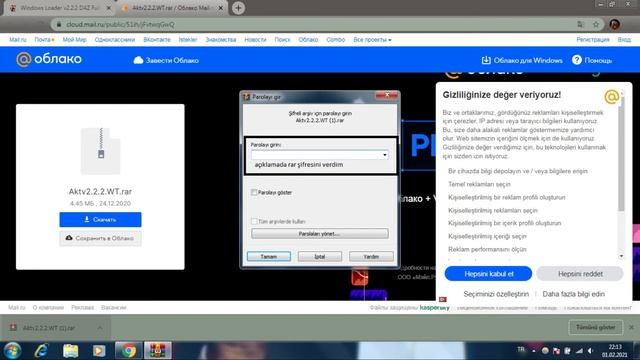Open the Windows Start menu
This screenshot has width=640, height=360.
(13, 351)
